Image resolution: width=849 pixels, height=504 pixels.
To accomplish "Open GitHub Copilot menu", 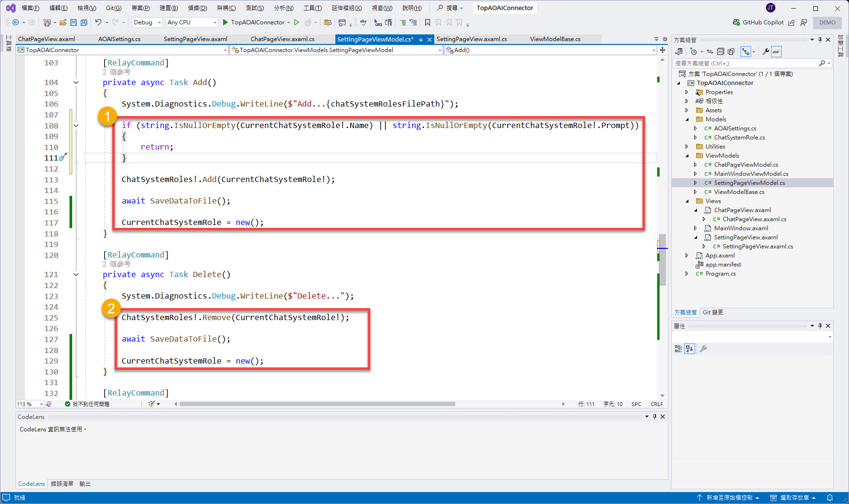I will point(758,22).
